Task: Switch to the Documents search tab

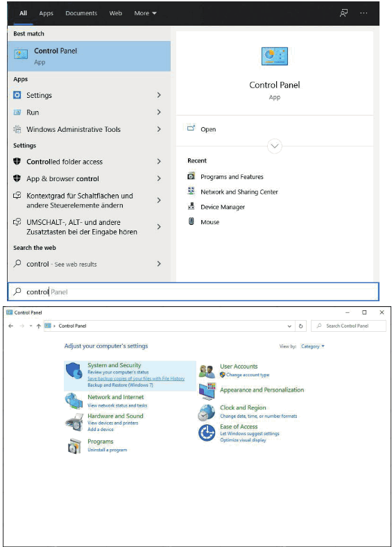Action: (x=81, y=13)
